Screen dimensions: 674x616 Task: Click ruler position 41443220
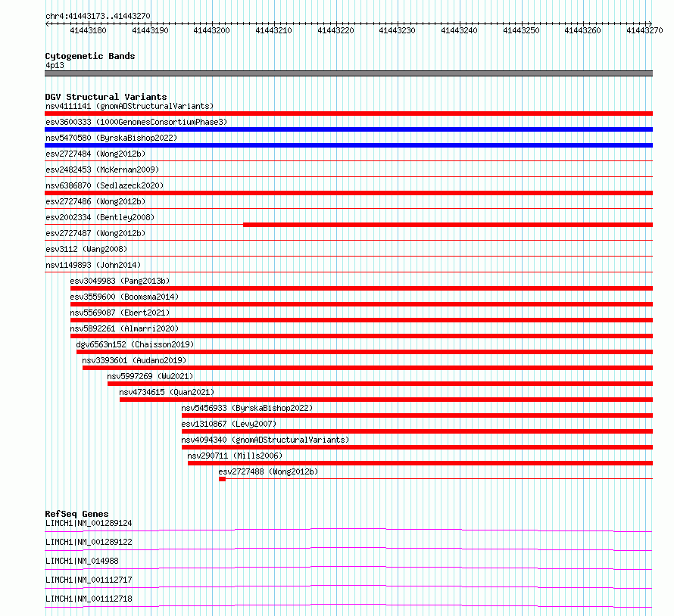(x=335, y=30)
